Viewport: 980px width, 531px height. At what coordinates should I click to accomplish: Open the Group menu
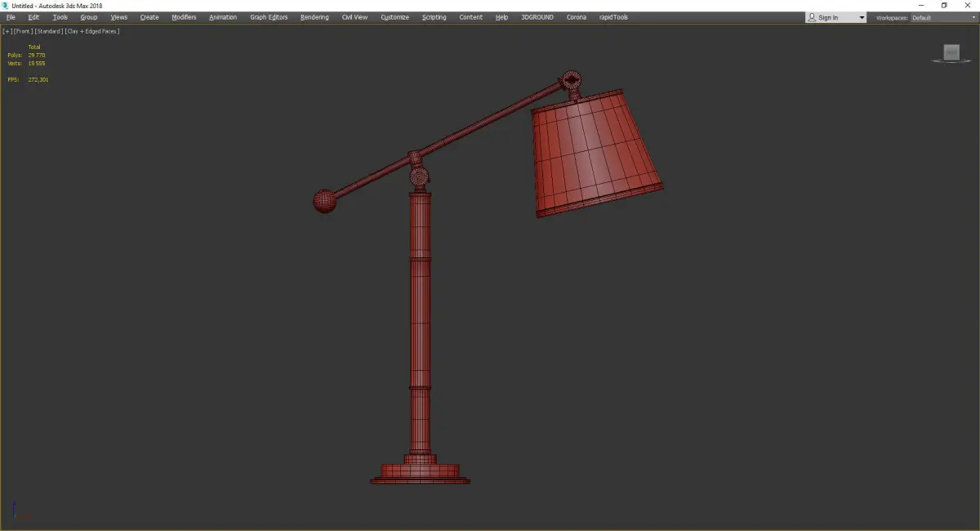point(89,17)
